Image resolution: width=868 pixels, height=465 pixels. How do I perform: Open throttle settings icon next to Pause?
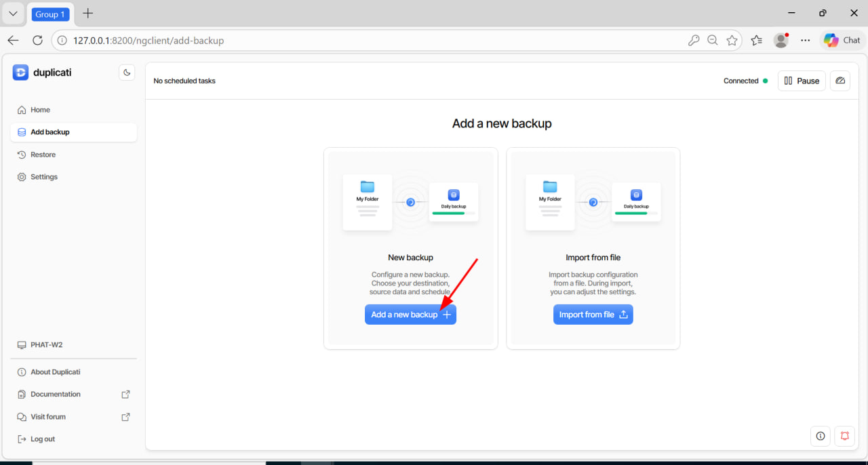[x=840, y=81]
